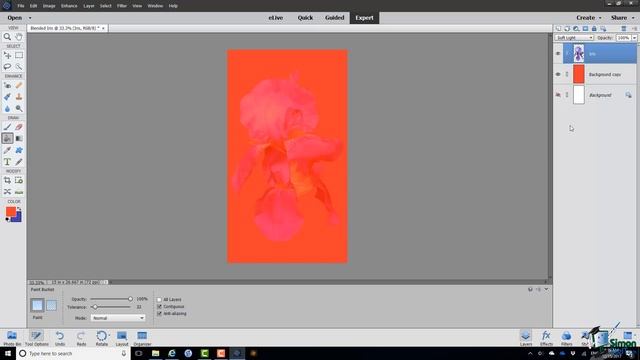The image size is (640, 360).
Task: Open the Paint Bucket Mode dropdown
Action: (x=118, y=318)
